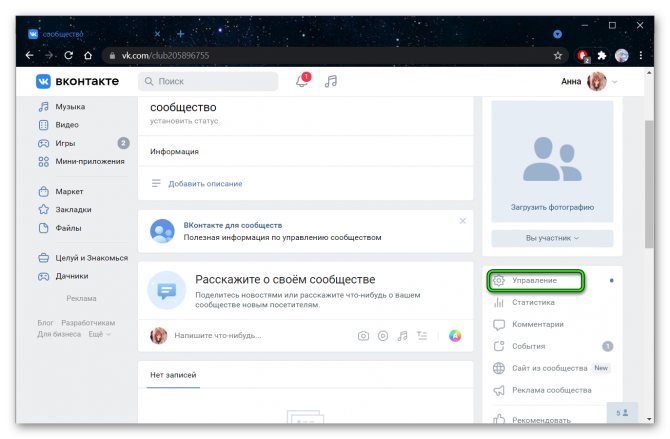This screenshot has height=439, width=670.
Task: Click the Chrome profile avatar
Action: coord(622,56)
